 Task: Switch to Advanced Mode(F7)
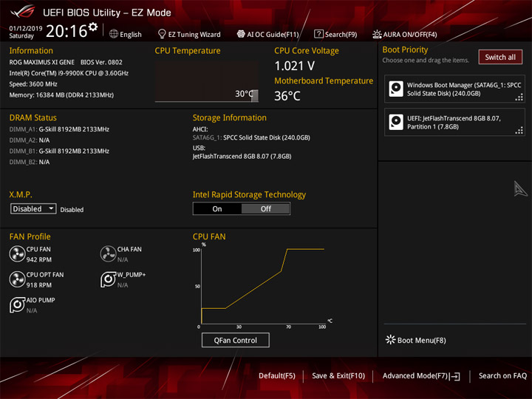click(x=421, y=375)
